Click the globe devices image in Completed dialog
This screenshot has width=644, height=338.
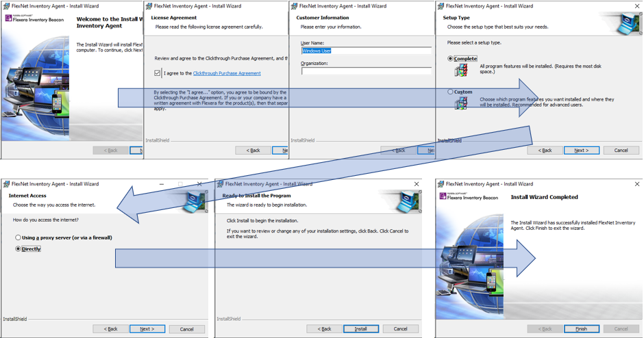[470, 267]
